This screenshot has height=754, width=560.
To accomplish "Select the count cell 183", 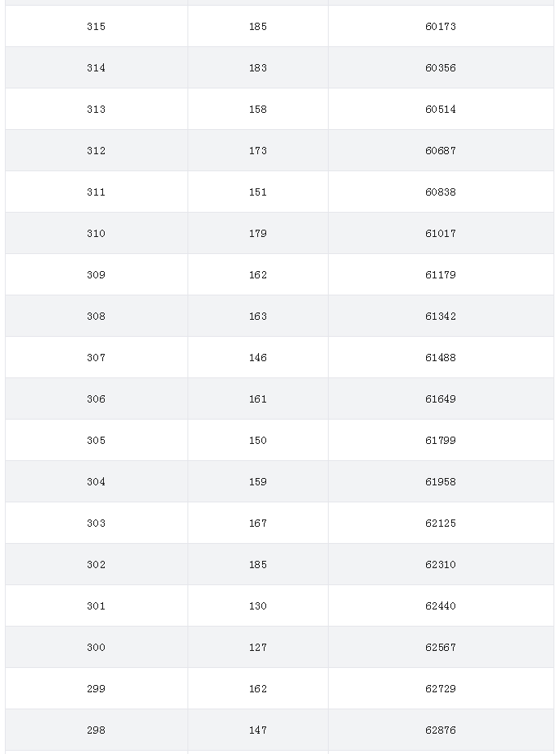I will (257, 68).
